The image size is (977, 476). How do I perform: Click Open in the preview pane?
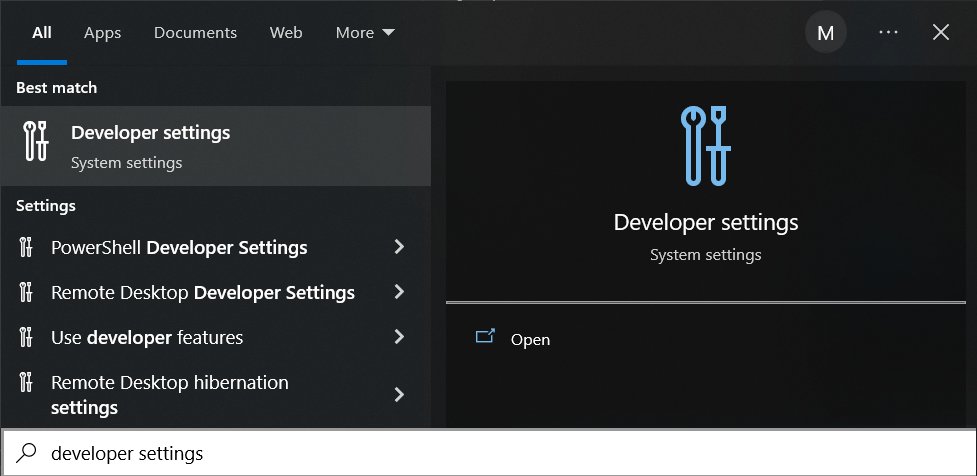(530, 340)
